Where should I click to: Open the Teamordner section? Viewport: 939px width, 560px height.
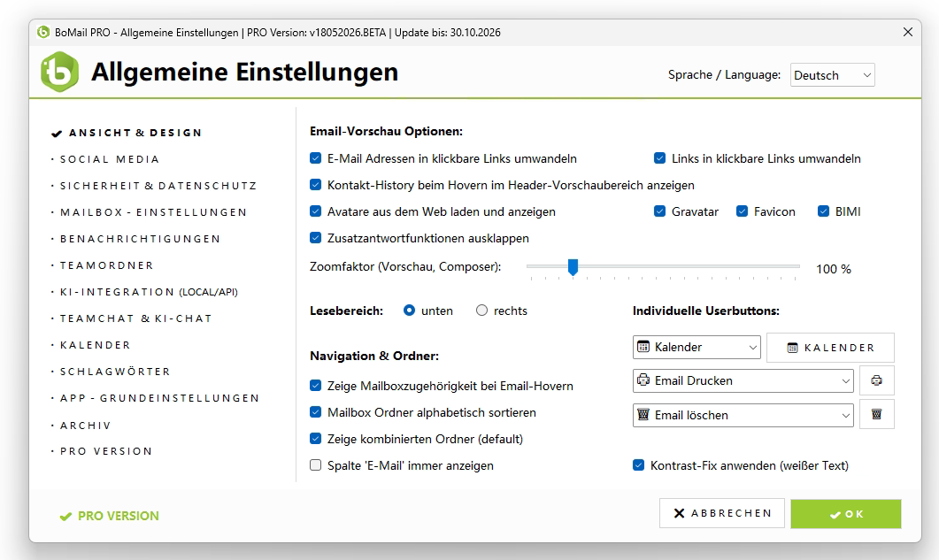(106, 265)
